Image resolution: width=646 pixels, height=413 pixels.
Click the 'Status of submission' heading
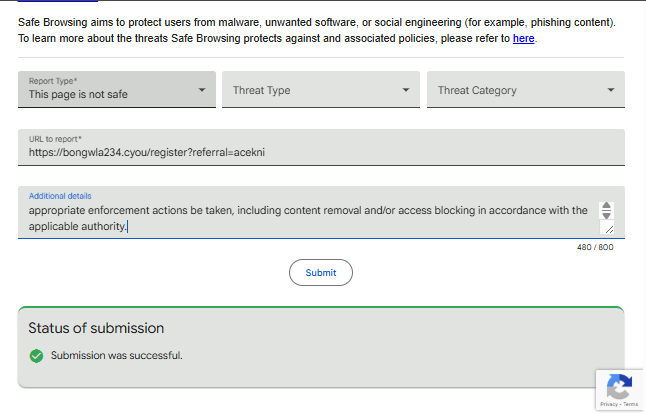point(96,328)
